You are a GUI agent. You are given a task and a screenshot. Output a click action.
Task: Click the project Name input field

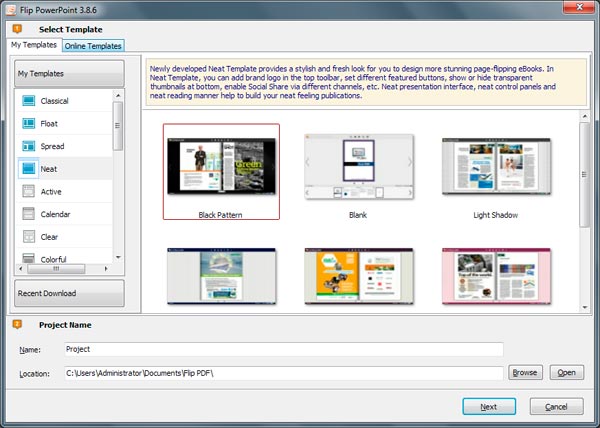tap(284, 349)
